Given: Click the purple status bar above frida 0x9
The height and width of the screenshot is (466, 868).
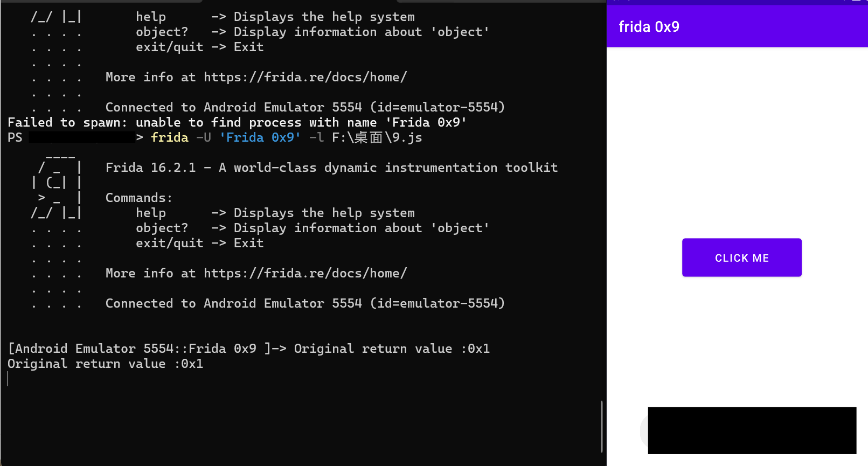Looking at the screenshot, I should coord(737,3).
